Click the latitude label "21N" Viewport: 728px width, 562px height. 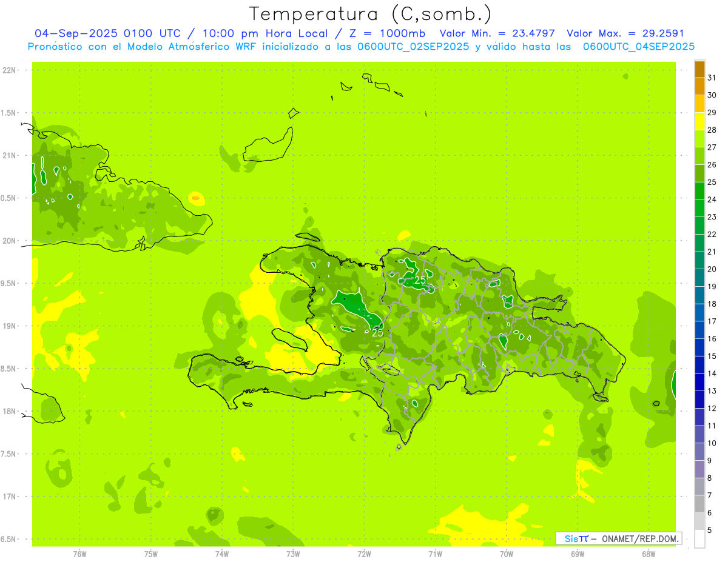pyautogui.click(x=9, y=155)
